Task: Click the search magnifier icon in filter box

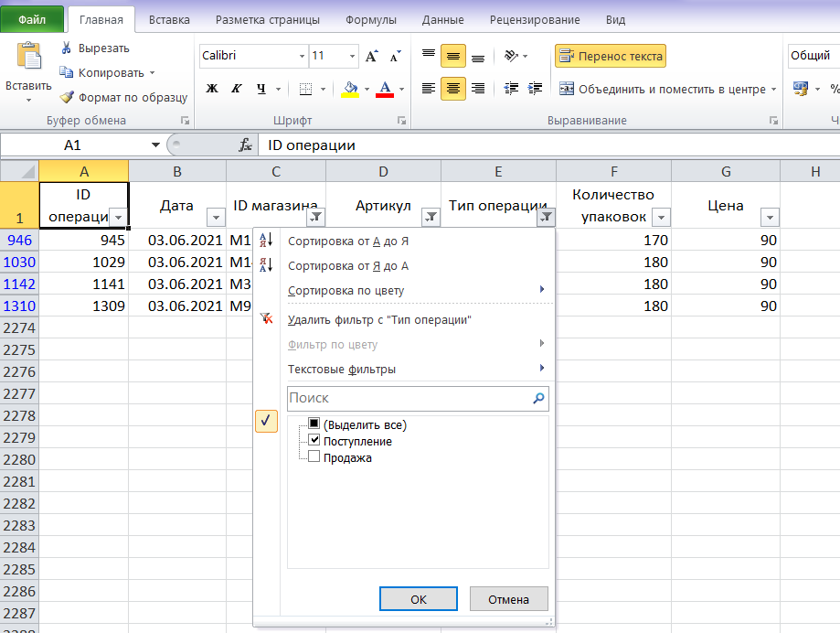Action: pyautogui.click(x=538, y=398)
